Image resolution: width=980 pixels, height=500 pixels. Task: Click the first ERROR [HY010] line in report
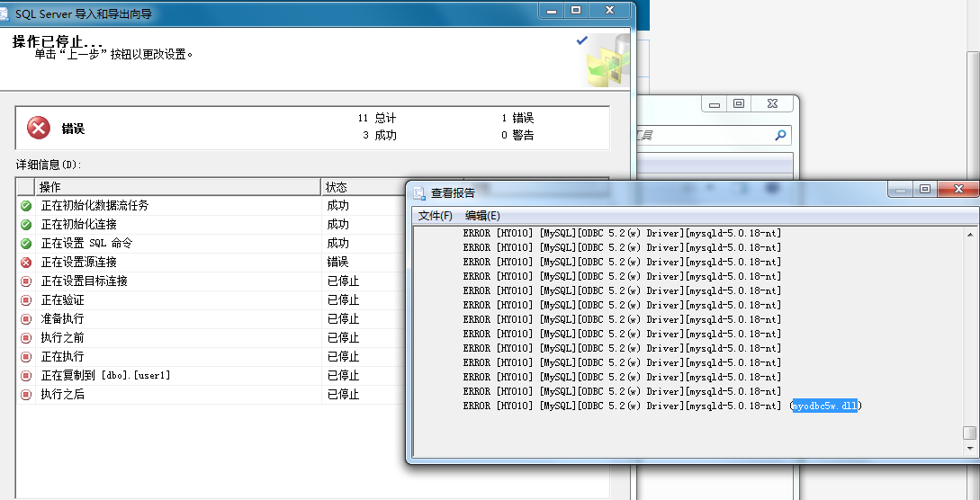click(623, 234)
